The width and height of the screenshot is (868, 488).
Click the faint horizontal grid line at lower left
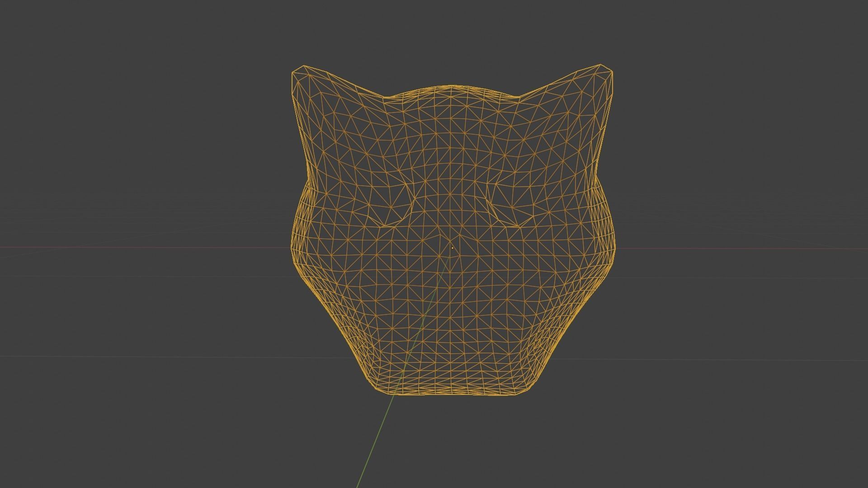click(136, 357)
